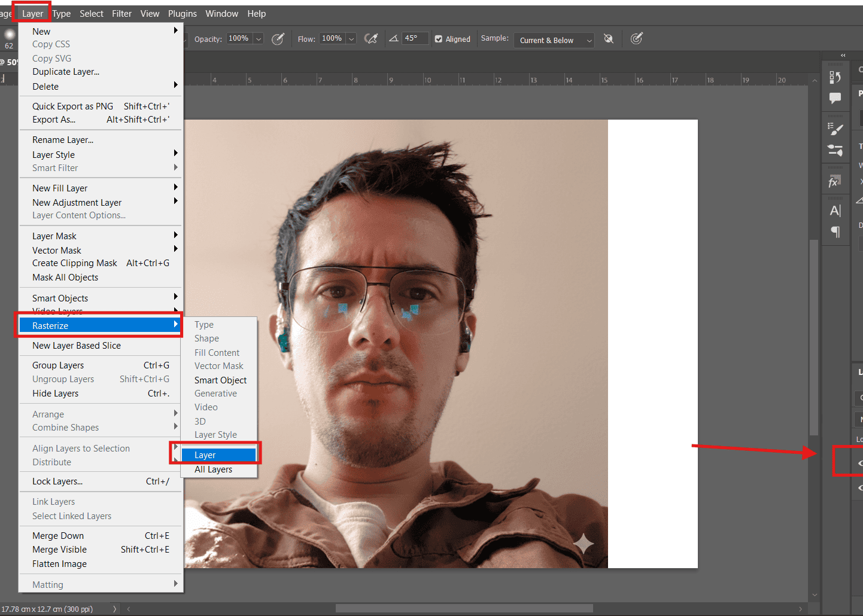Open the Styles fx panel icon

pyautogui.click(x=835, y=181)
